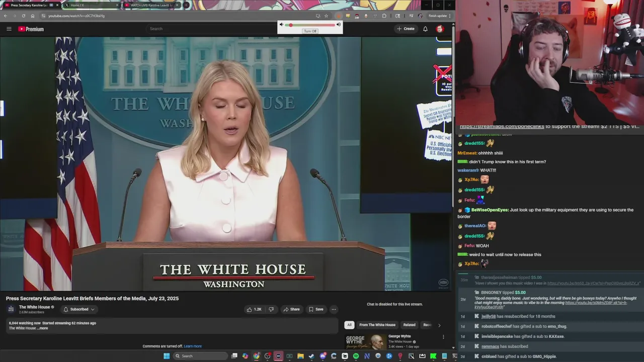The height and width of the screenshot is (362, 644).
Task: Click the video title text
Action: tap(92, 299)
